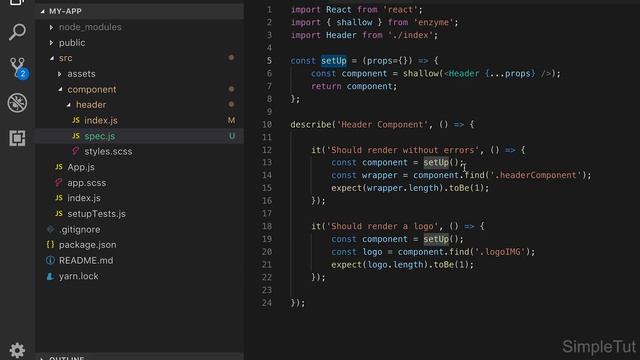Click the highlighted setUp on line 5
This screenshot has height=360, width=640.
(333, 61)
